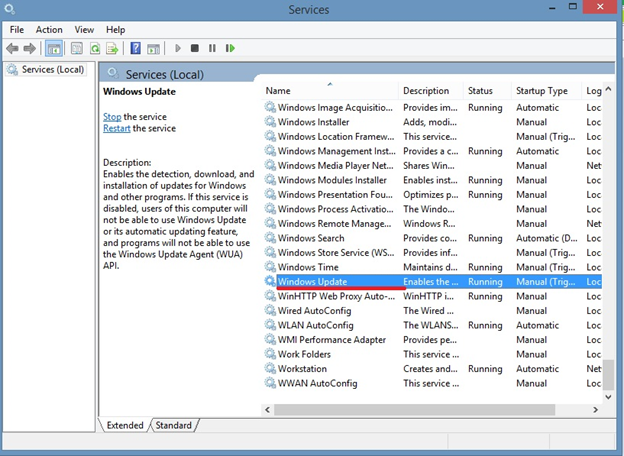Select Windows Media Player Network service

433,166
